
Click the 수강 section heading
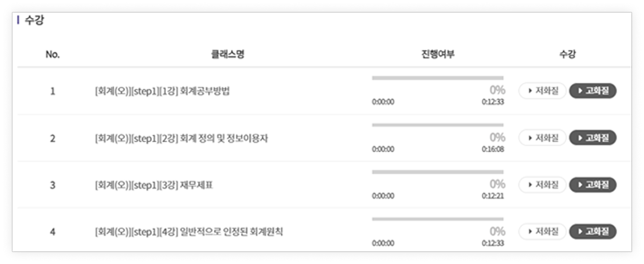coord(34,20)
